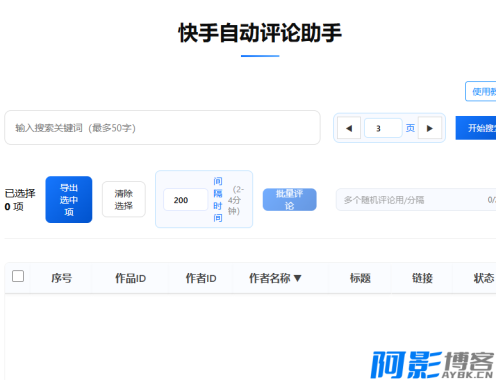Click the next page arrow icon
The image size is (496, 380).
tap(430, 128)
